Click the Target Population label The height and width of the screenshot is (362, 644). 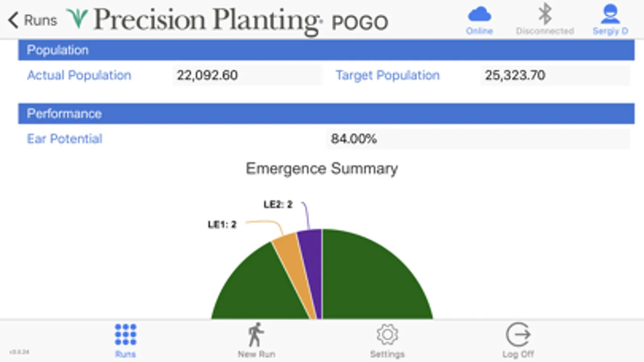click(x=387, y=75)
